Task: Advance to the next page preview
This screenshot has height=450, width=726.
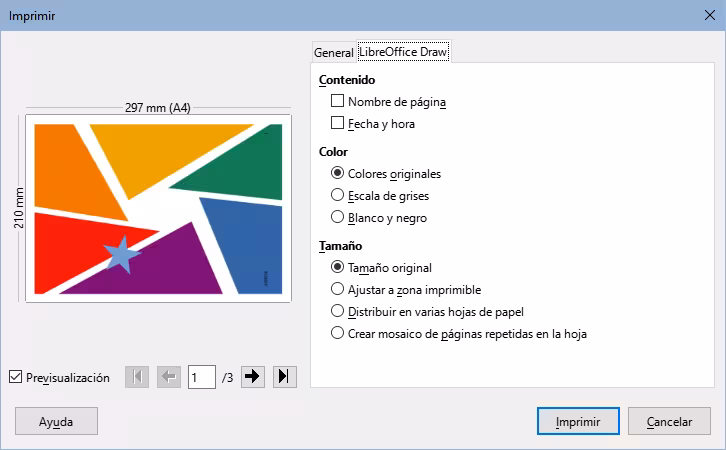Action: pyautogui.click(x=253, y=377)
